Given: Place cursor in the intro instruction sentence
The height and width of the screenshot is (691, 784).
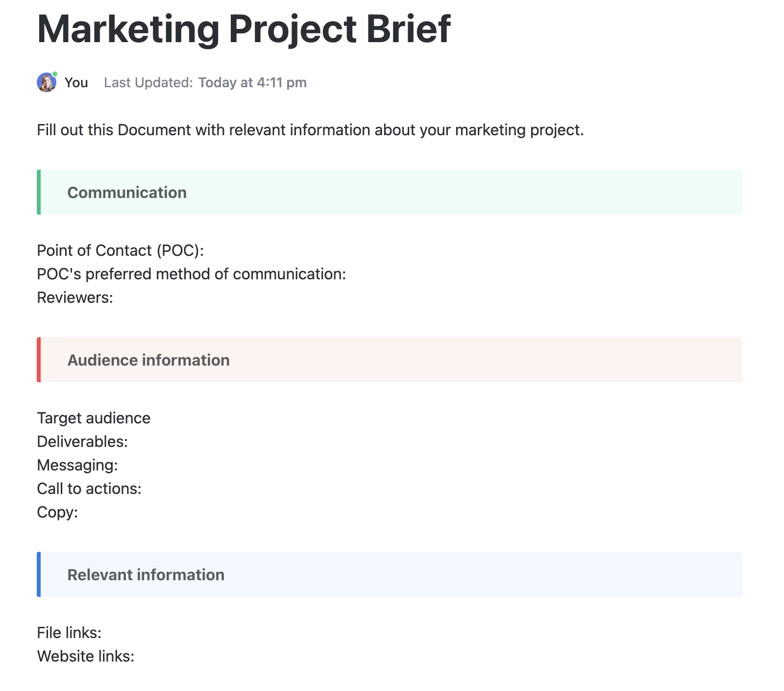Looking at the screenshot, I should (x=310, y=130).
